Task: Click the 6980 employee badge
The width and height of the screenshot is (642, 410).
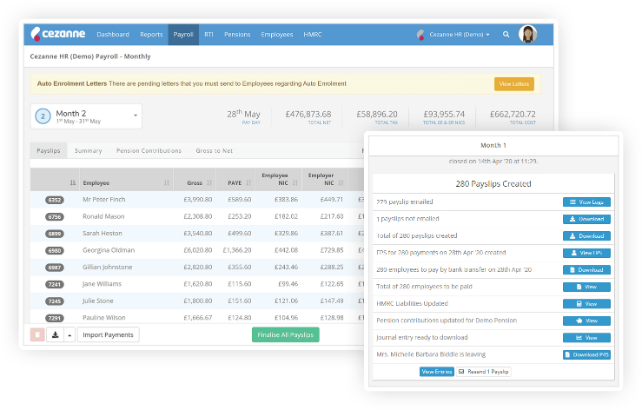Action: point(54,250)
